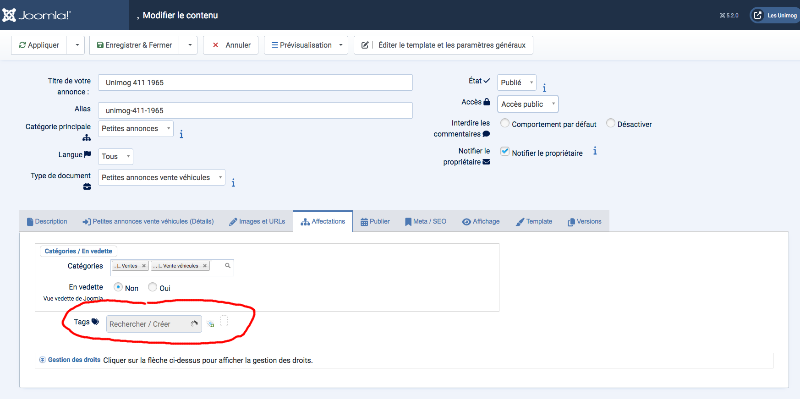Click the flag icon beside Langue
The width and height of the screenshot is (800, 399).
tap(87, 154)
